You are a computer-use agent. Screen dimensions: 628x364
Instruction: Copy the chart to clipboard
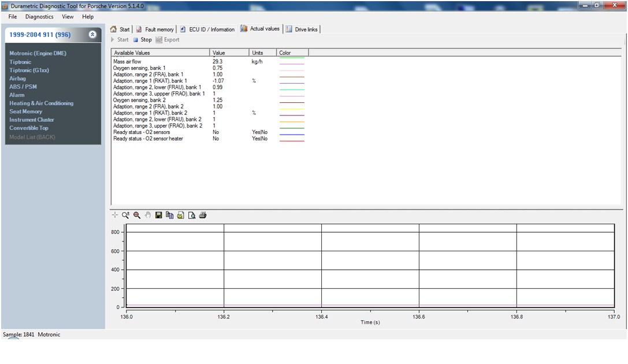pos(169,215)
